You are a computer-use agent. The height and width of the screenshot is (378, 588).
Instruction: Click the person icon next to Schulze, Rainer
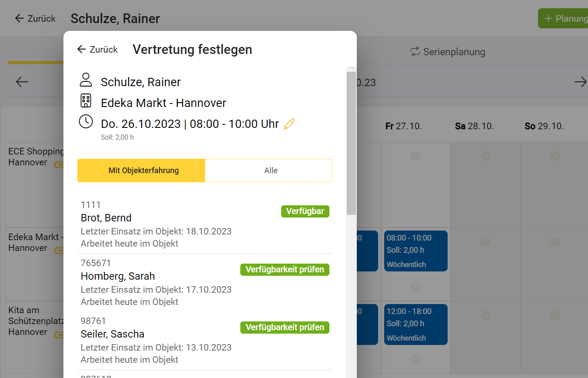(86, 80)
